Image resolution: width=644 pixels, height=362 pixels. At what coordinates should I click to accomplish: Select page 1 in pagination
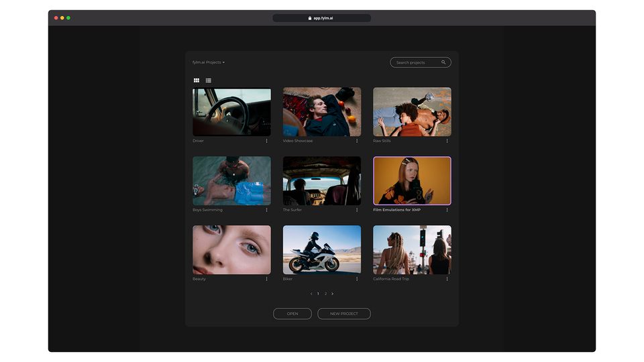[x=318, y=294]
